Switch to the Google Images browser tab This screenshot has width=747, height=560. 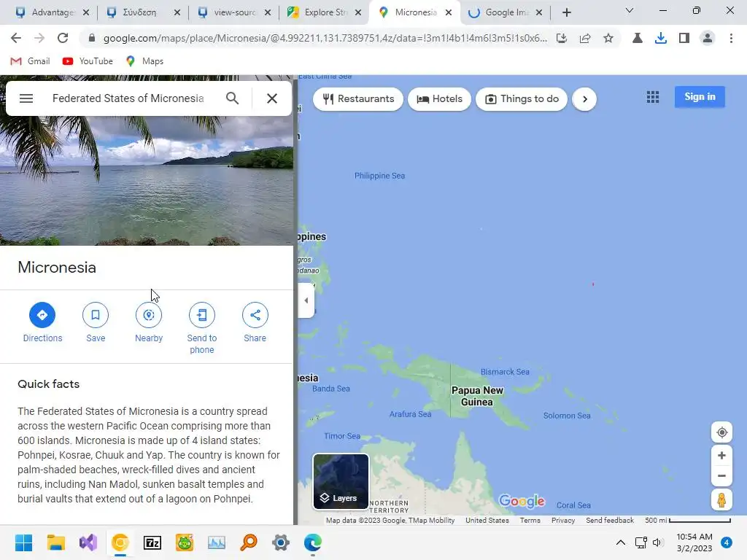(x=505, y=12)
